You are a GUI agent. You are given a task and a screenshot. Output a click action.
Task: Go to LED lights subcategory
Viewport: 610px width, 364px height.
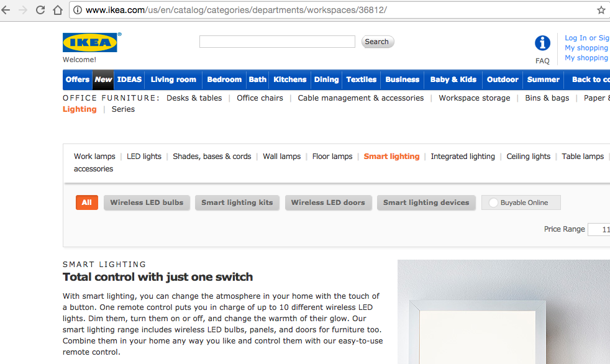click(144, 157)
